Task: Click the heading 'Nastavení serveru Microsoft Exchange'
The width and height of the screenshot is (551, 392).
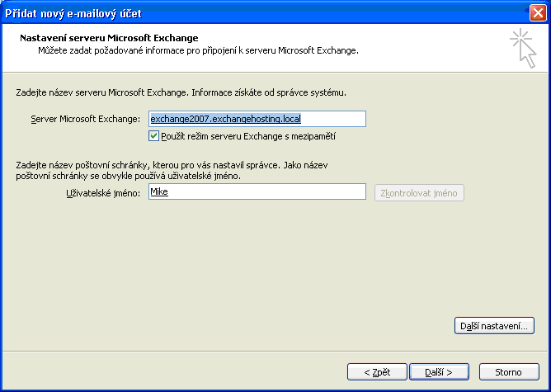Action: tap(109, 38)
